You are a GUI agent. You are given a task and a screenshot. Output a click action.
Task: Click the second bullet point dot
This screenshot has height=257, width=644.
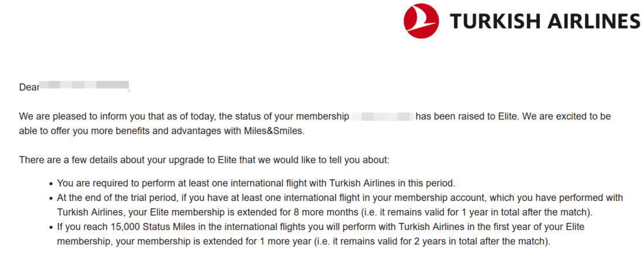[52, 198]
